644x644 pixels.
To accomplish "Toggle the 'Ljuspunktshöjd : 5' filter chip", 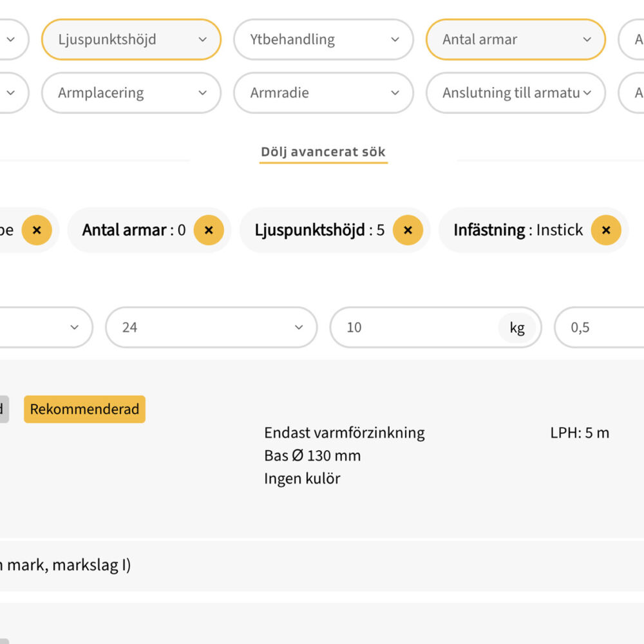I will pos(335,230).
